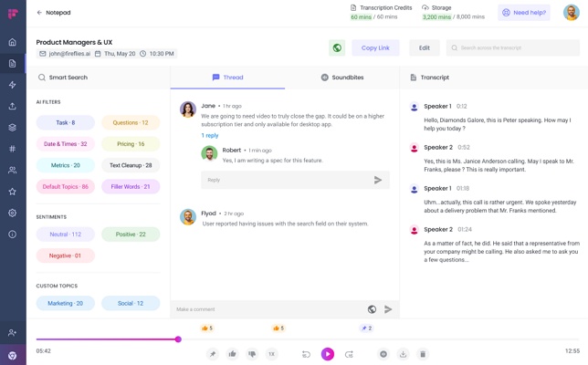Click the green globe sharing icon
588x365 pixels.
[x=337, y=47]
